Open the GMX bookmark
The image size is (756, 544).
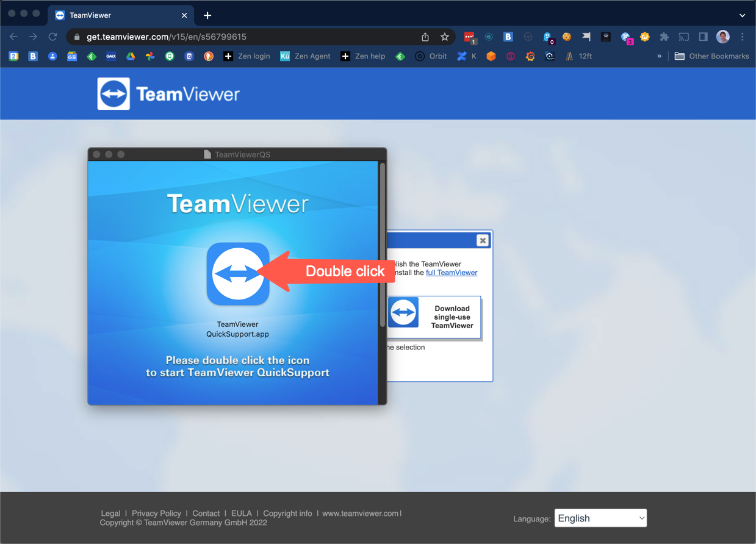point(111,56)
